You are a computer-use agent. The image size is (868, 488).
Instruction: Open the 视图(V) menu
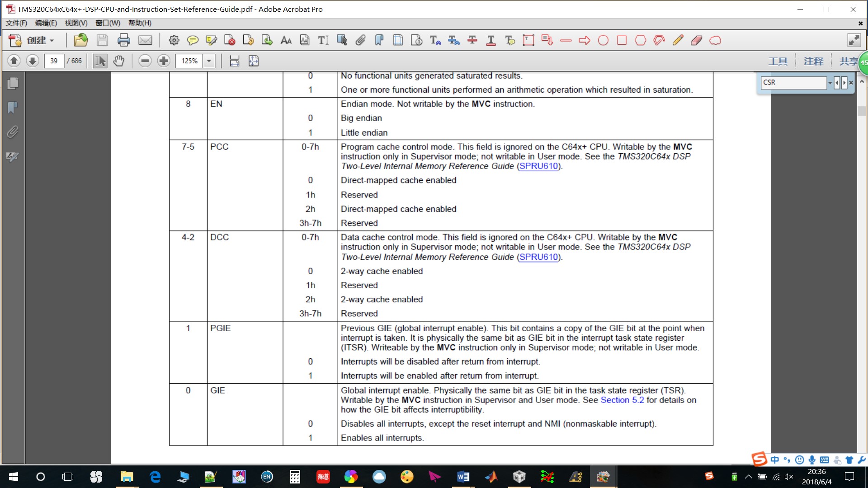pyautogui.click(x=76, y=23)
